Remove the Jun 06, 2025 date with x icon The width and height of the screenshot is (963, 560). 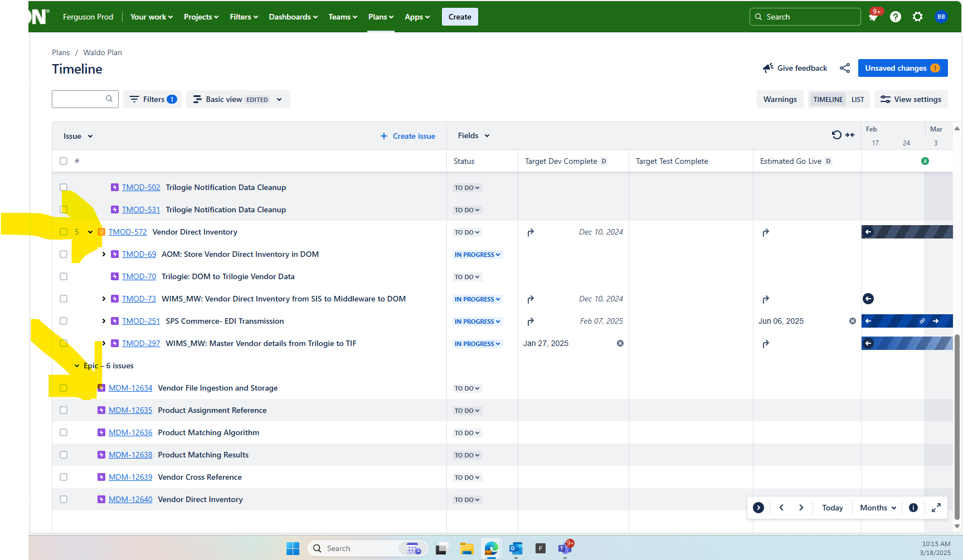click(x=852, y=321)
